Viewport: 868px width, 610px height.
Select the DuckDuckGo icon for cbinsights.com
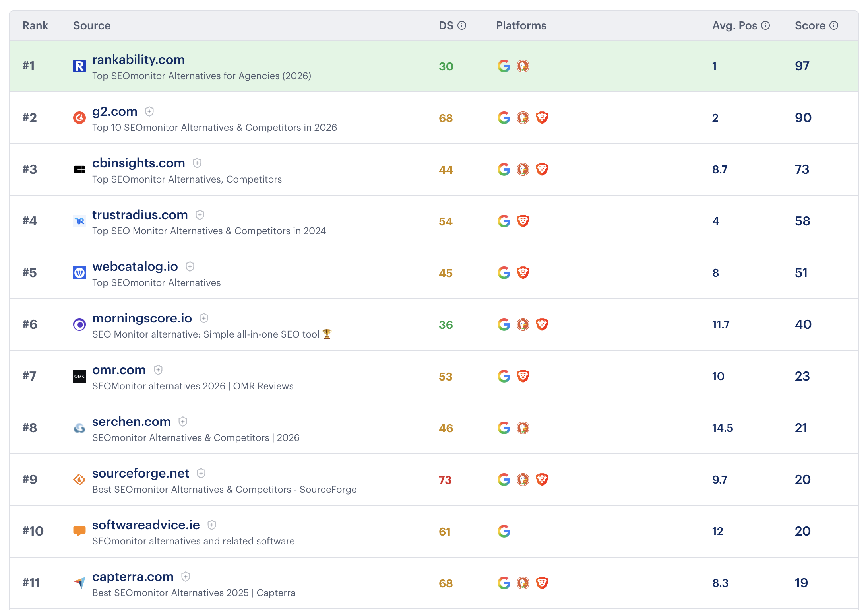tap(523, 169)
